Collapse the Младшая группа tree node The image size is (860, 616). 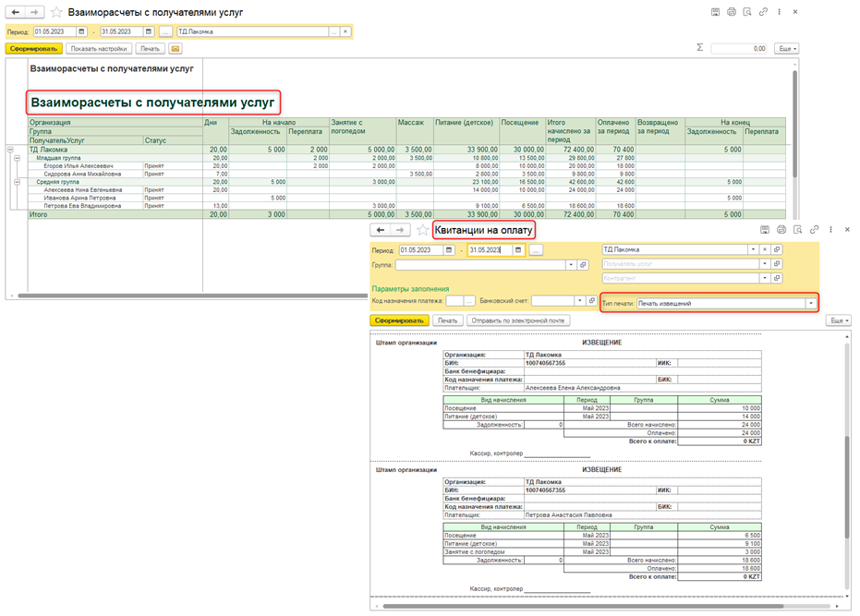(17, 158)
